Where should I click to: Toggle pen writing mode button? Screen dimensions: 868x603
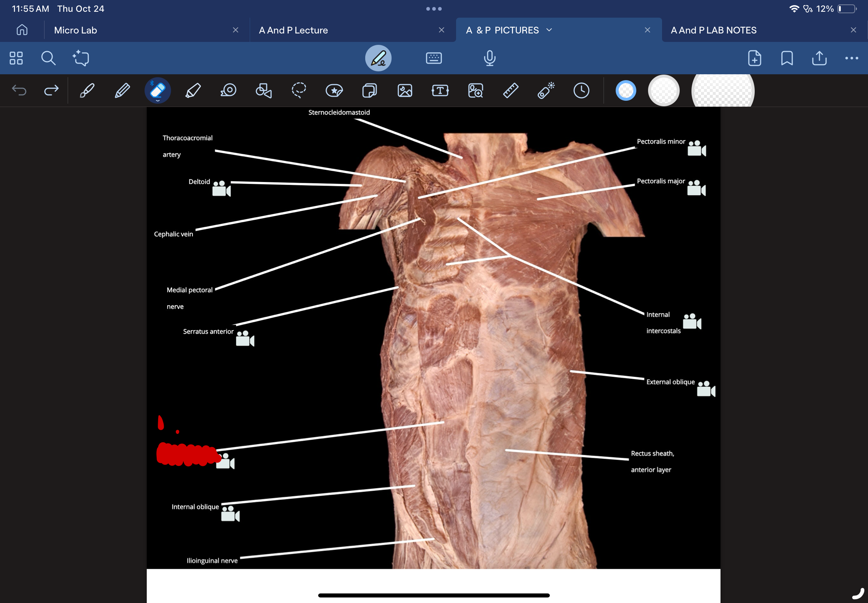(x=378, y=58)
